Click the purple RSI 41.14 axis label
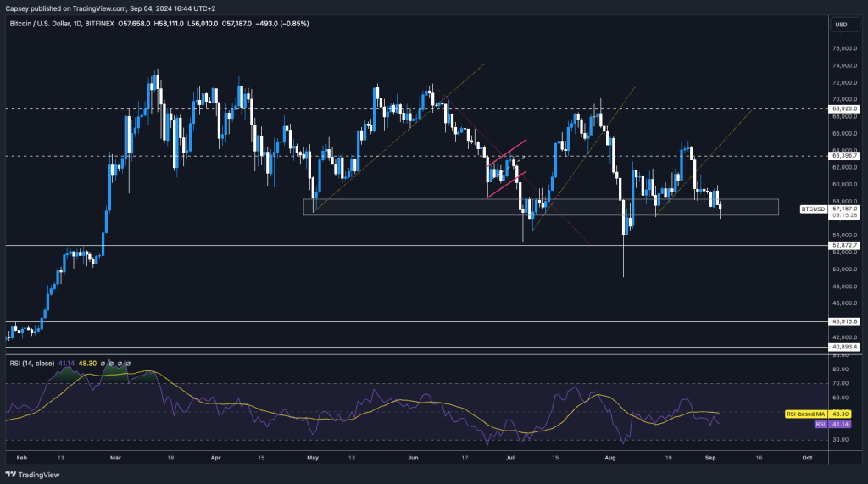Screen dimensions: 868x484 [820, 423]
